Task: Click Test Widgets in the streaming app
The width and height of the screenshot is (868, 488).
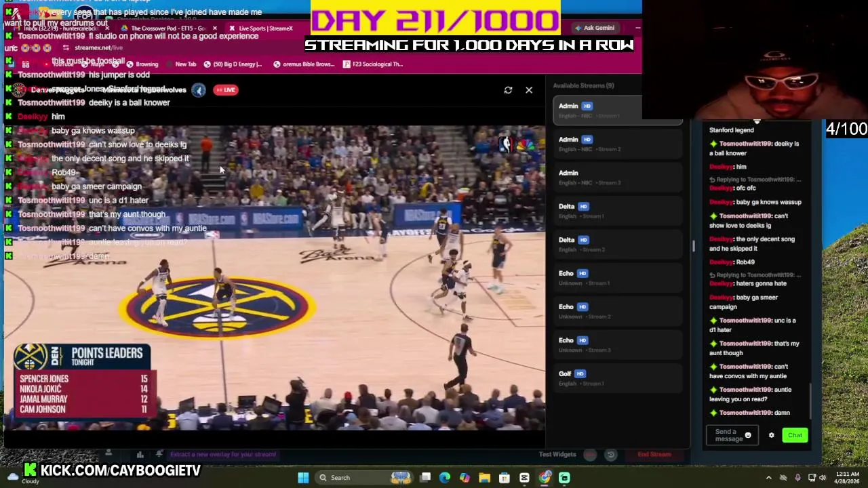Action: coord(557,455)
